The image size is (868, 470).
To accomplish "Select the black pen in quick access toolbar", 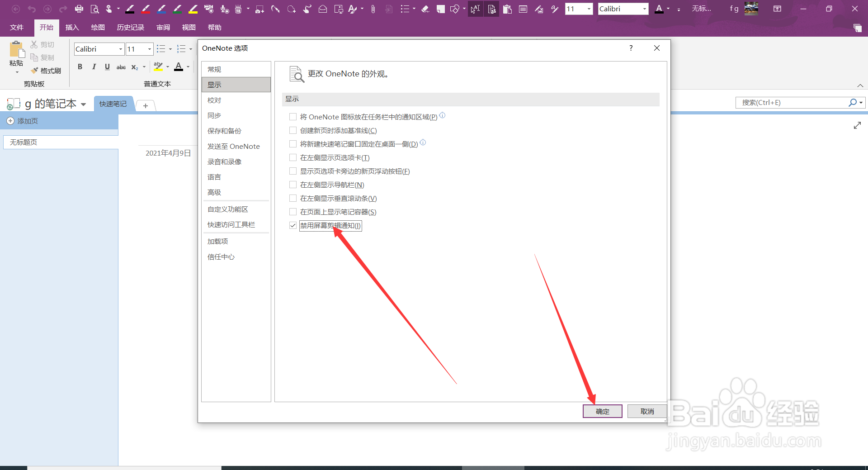I will click(x=130, y=9).
